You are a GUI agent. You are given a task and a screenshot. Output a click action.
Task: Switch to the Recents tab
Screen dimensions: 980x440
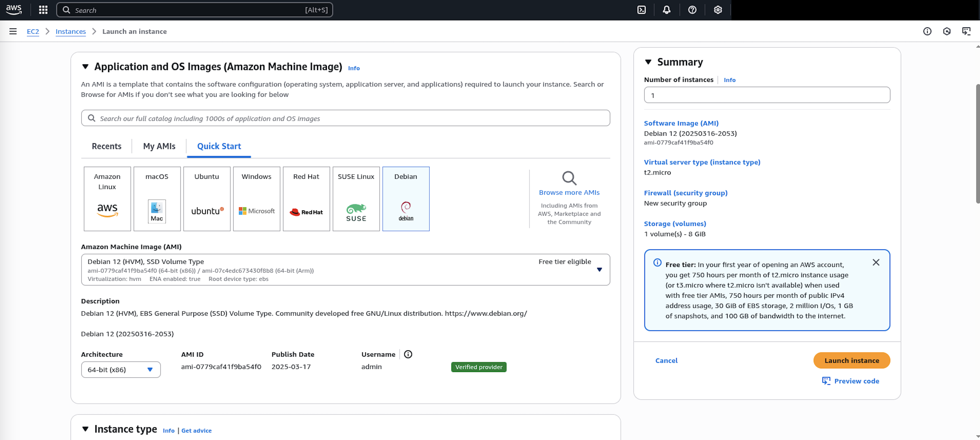coord(107,146)
